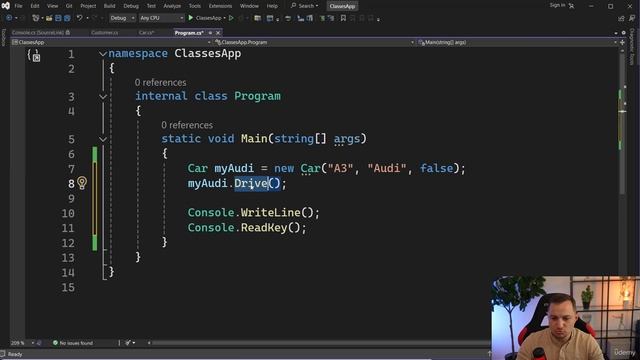Screen dimensions: 640x360
Task: Open the View menu
Action: pyautogui.click(x=52, y=6)
